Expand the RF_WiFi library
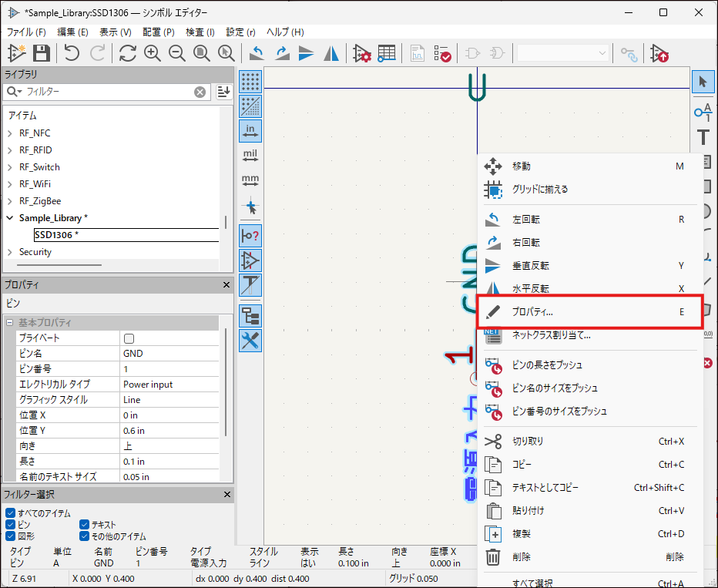 pyautogui.click(x=10, y=184)
